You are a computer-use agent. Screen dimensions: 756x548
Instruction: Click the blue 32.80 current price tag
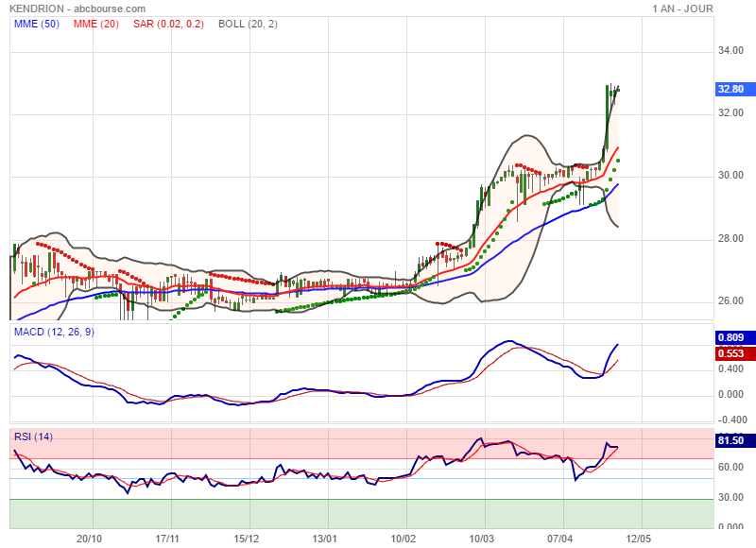[x=730, y=89]
